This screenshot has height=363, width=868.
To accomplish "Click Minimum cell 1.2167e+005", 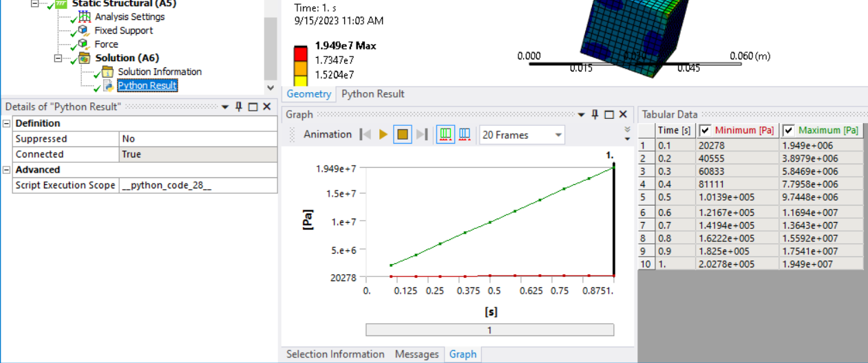I will pos(738,212).
